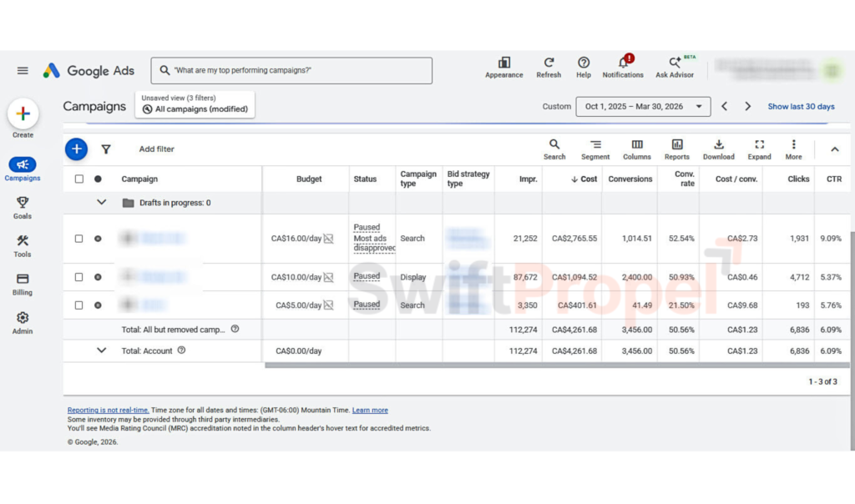The height and width of the screenshot is (504, 855).
Task: Change status dot for CA$16.00/day campaign
Action: (x=98, y=239)
